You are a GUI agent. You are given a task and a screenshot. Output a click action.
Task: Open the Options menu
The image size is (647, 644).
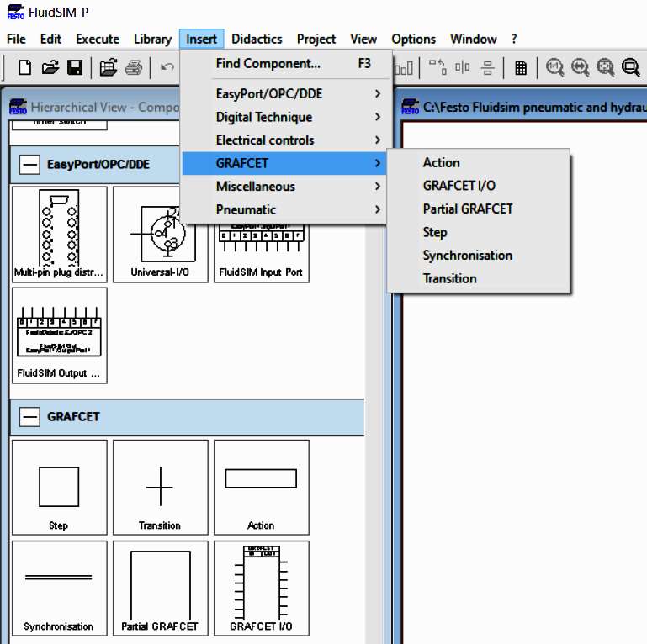(x=413, y=39)
